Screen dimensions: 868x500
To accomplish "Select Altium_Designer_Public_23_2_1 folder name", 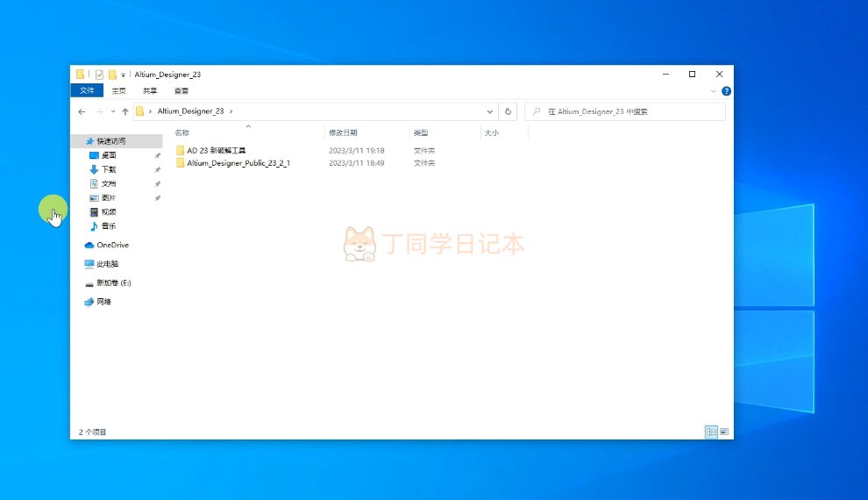I will pyautogui.click(x=238, y=163).
